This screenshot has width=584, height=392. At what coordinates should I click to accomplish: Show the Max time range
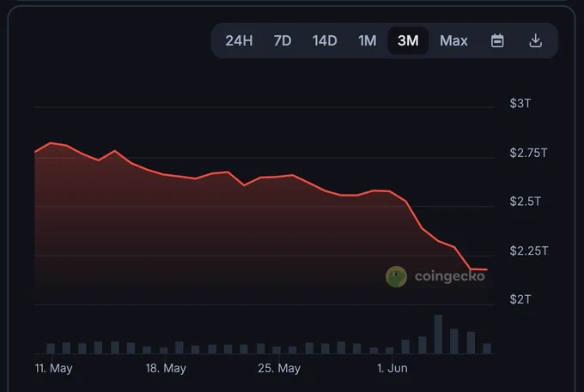(x=453, y=40)
